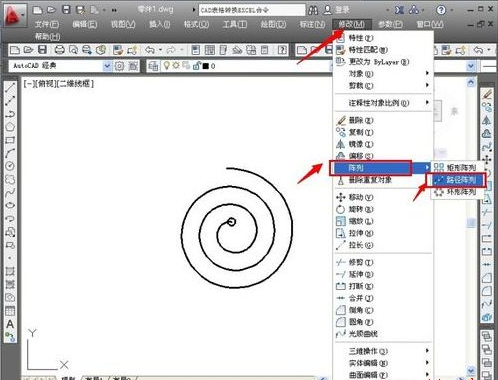Click the Undo arrow in standard toolbar

pyautogui.click(x=150, y=50)
